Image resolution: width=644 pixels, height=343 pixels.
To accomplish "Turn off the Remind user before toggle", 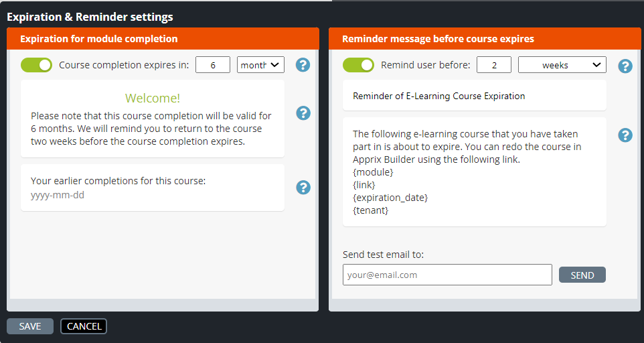I will (359, 65).
